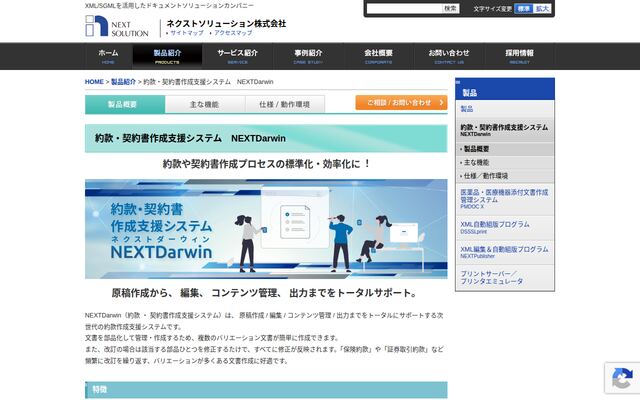640x400 pixels.
Task: Click the 検索 search button
Action: pyautogui.click(x=451, y=9)
